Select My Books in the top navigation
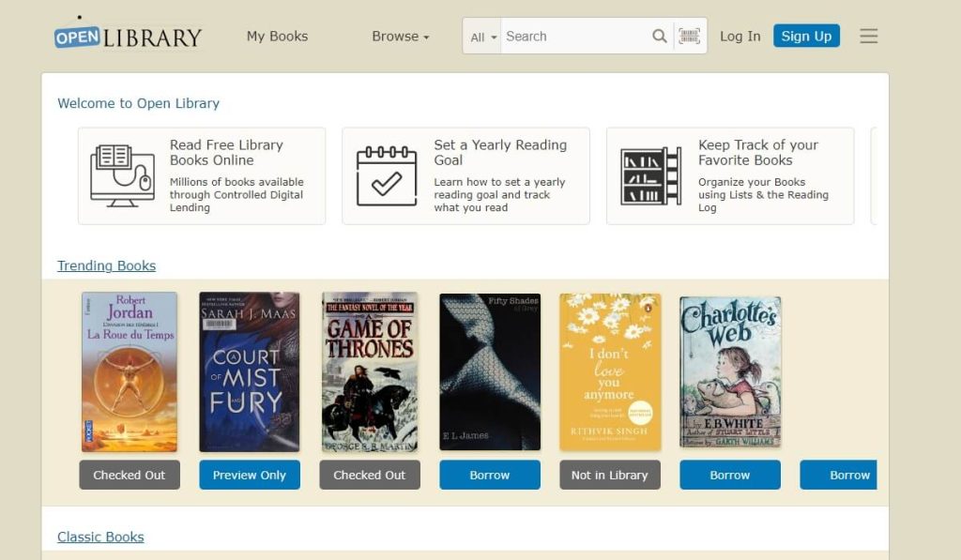 point(276,36)
